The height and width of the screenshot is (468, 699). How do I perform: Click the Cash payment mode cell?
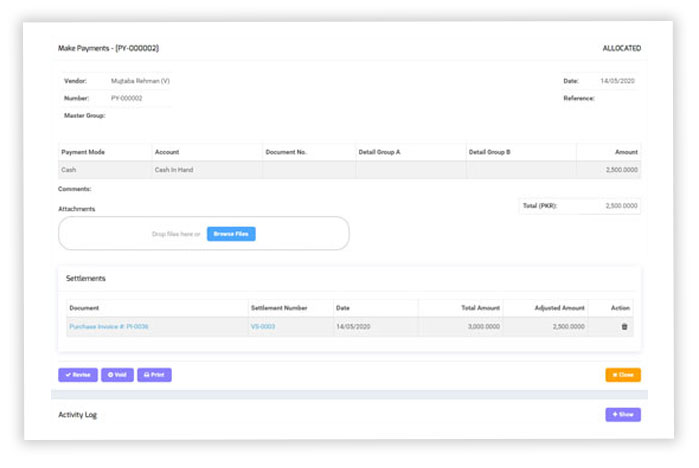pyautogui.click(x=105, y=170)
